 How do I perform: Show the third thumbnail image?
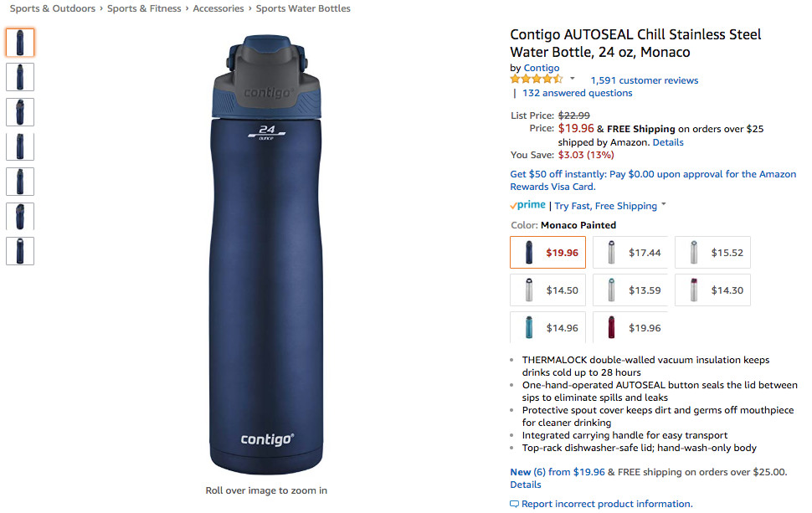pos(20,112)
